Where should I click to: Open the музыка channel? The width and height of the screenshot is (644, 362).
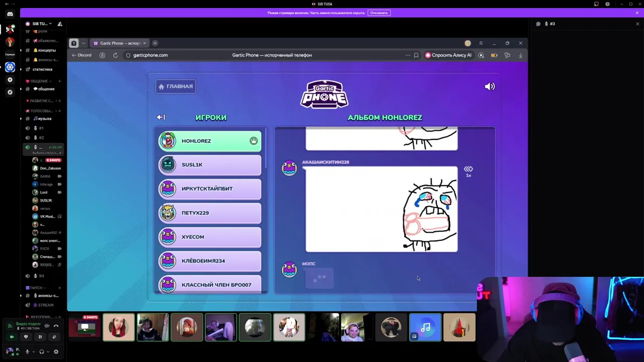44,119
